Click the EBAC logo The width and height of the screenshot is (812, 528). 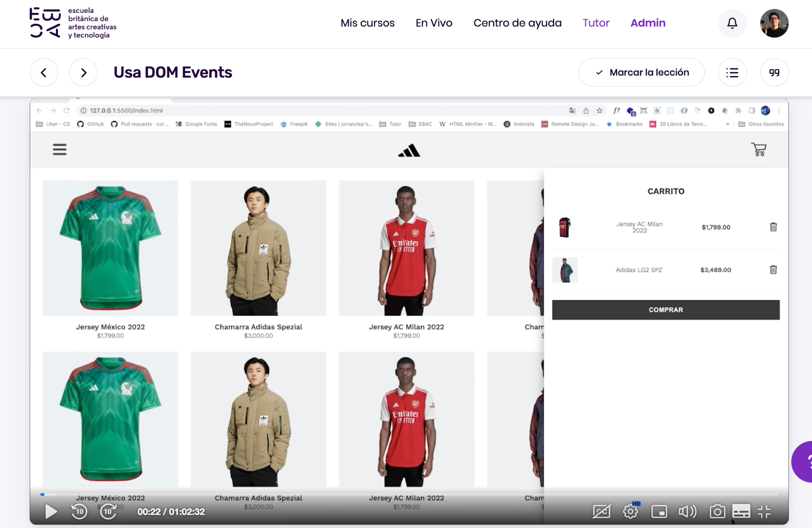73,23
